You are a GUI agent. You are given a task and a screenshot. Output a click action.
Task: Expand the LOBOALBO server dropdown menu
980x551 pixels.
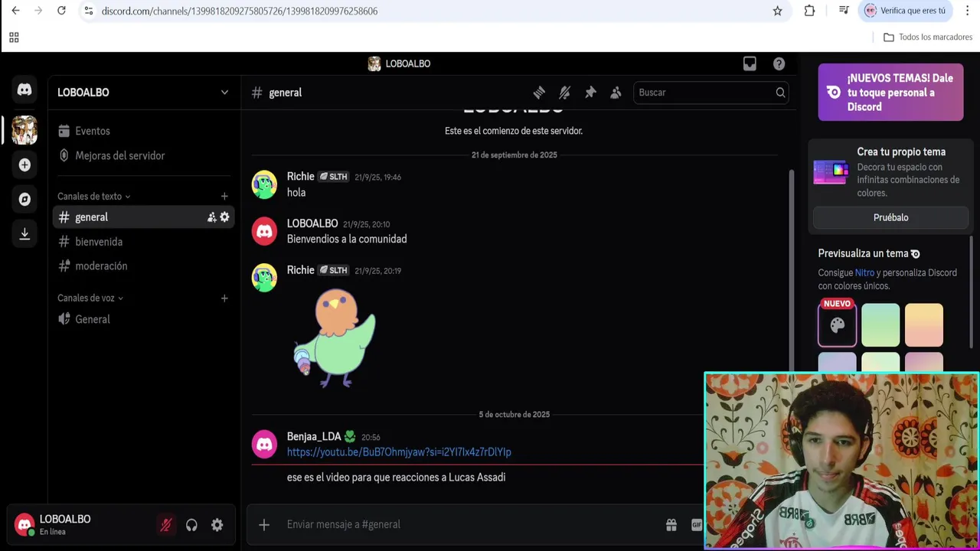(224, 93)
